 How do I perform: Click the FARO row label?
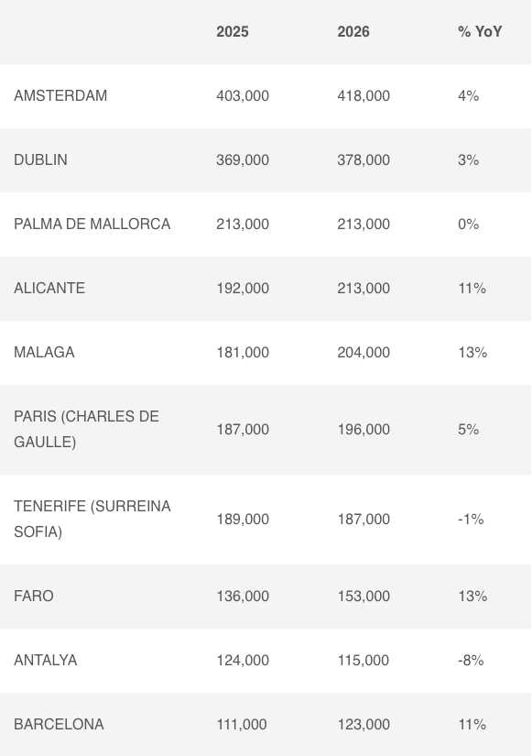pyautogui.click(x=34, y=596)
